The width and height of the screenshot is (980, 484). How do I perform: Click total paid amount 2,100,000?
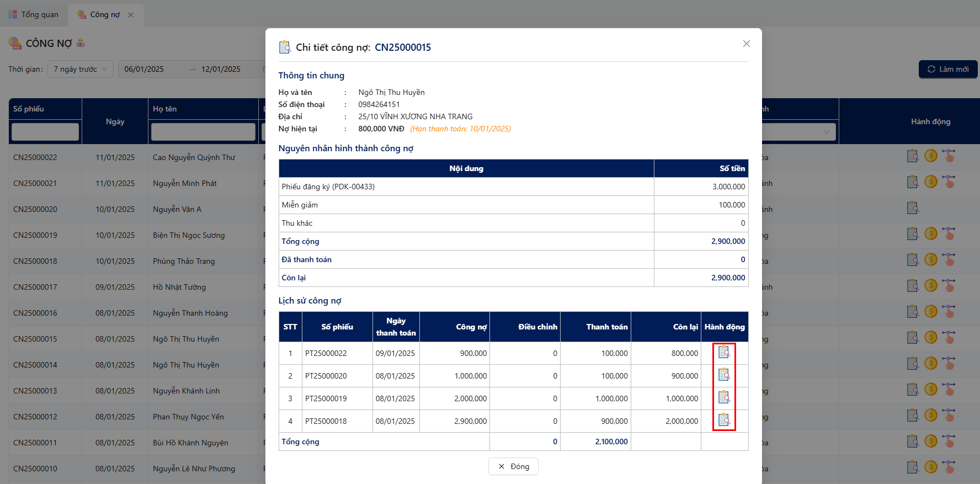click(x=611, y=442)
